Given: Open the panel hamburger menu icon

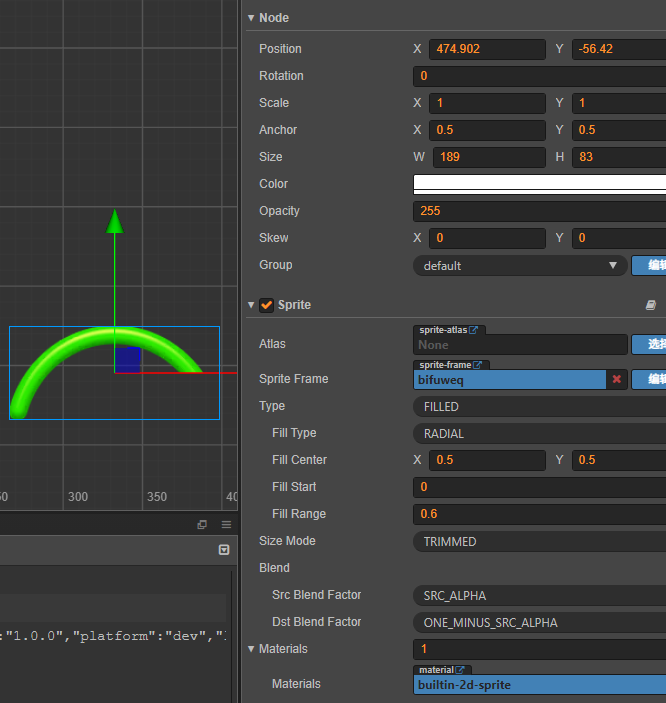Looking at the screenshot, I should pyautogui.click(x=226, y=524).
